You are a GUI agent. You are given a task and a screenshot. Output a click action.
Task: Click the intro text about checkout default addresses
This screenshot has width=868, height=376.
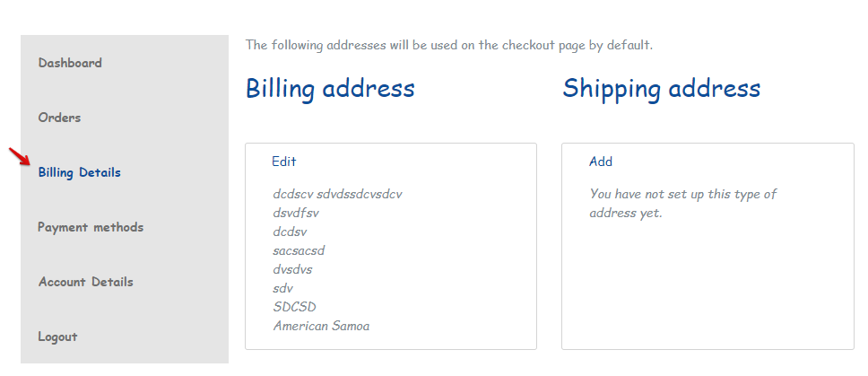pos(448,44)
